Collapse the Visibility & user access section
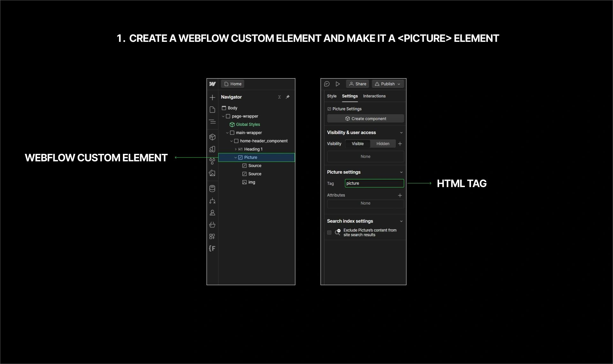 point(401,133)
